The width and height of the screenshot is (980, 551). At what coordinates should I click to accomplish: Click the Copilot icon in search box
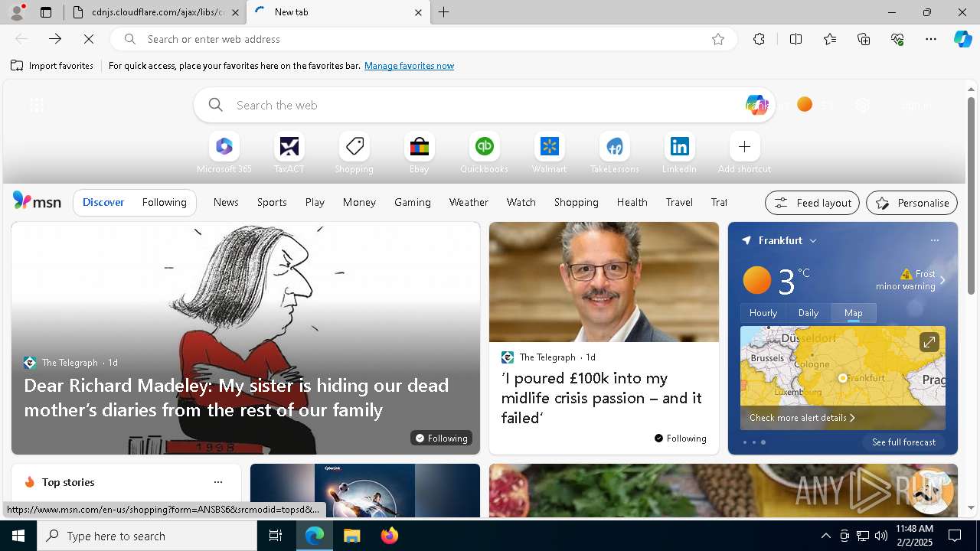(756, 106)
